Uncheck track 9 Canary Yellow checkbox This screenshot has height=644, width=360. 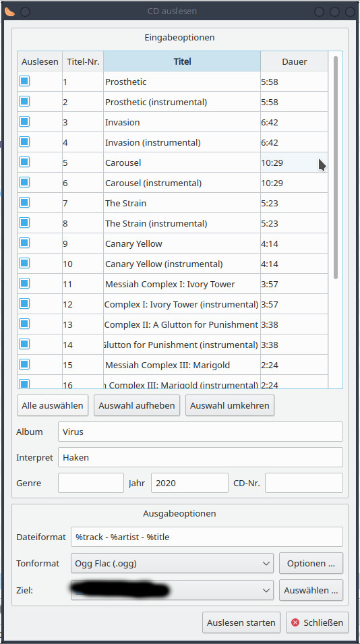coord(24,243)
